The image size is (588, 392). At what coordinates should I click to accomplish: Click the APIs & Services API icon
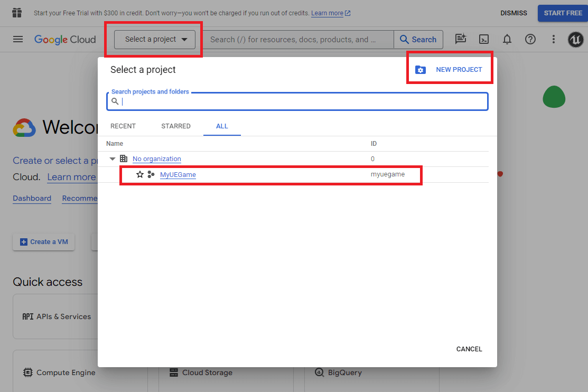[x=28, y=316]
